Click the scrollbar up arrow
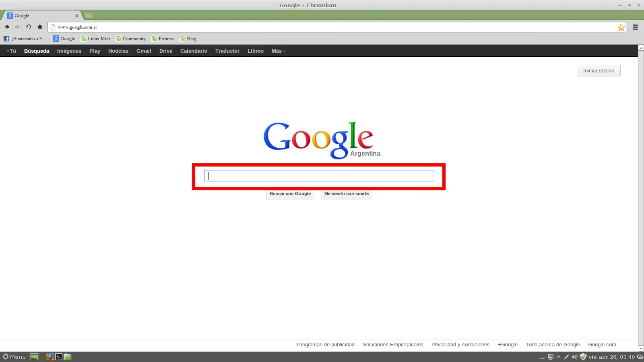644x362 pixels. [x=641, y=47]
